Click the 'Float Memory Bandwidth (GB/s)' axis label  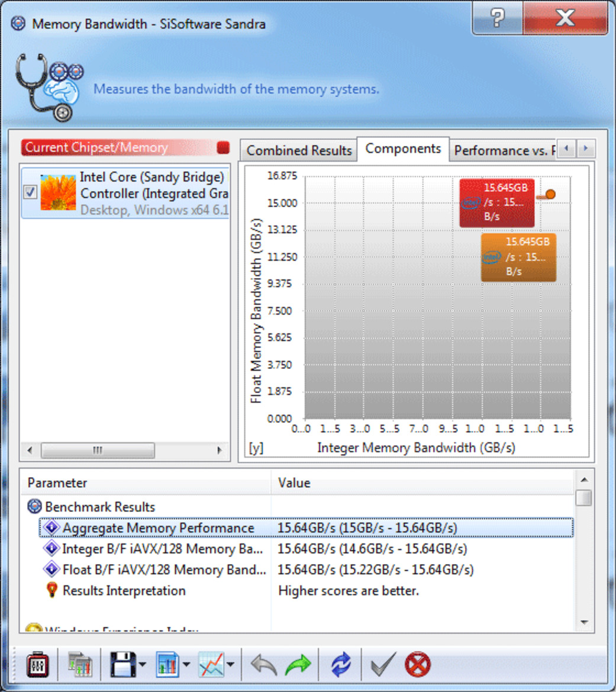pos(256,311)
